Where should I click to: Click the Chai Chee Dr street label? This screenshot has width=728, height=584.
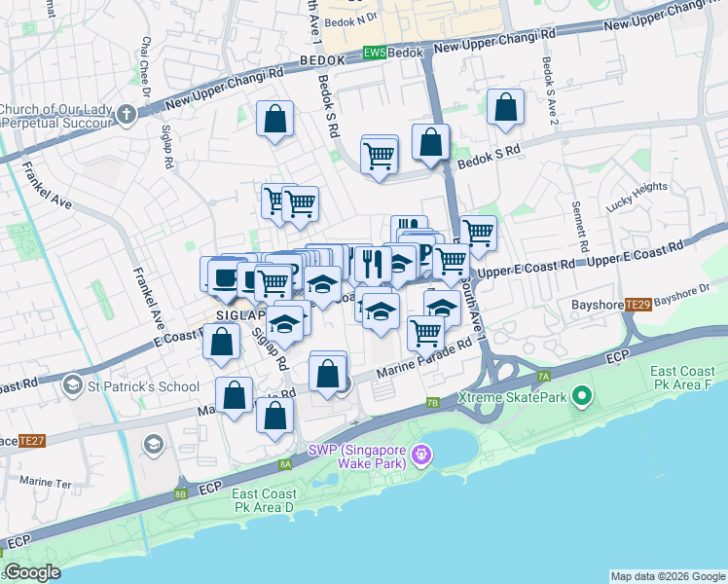[145, 67]
